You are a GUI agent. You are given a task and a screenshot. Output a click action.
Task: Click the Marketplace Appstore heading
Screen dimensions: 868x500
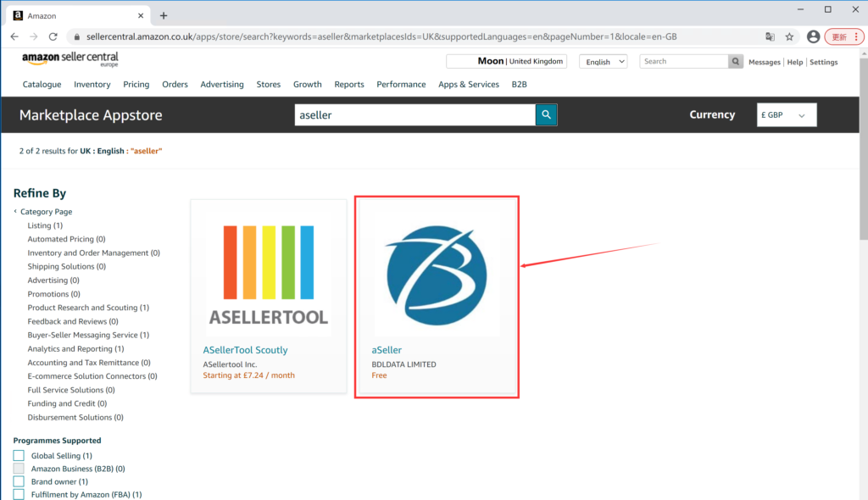pos(91,115)
